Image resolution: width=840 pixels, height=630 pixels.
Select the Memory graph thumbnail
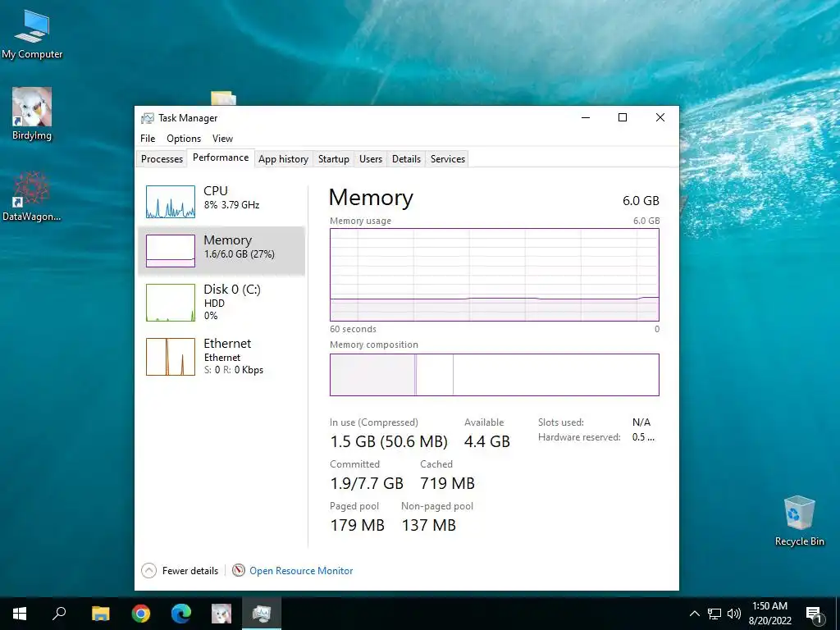[171, 251]
